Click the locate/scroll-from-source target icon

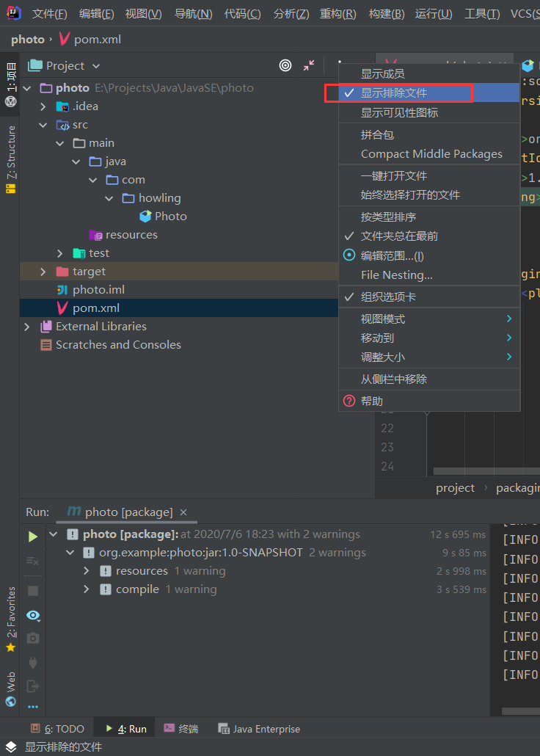coord(285,65)
